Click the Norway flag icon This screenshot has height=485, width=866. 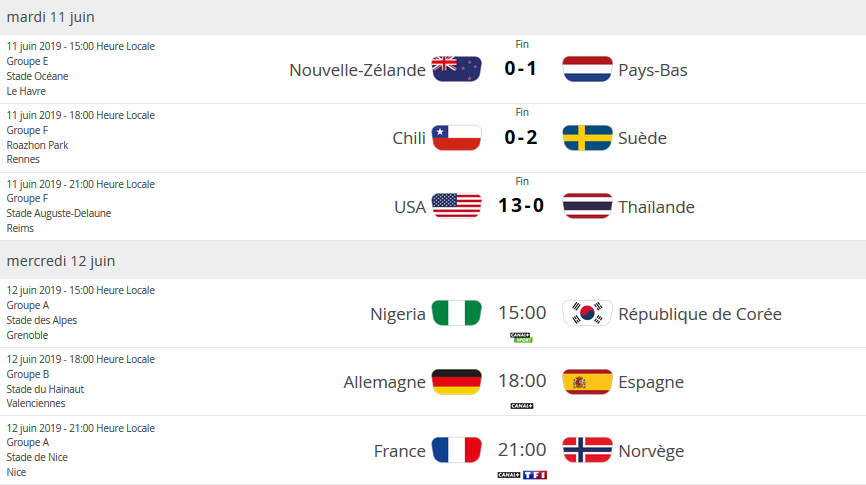coord(587,451)
